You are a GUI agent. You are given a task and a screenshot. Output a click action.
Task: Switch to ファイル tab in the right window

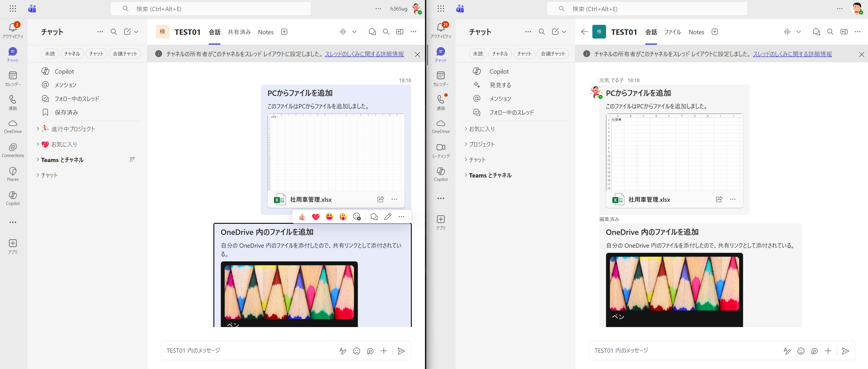tap(672, 32)
